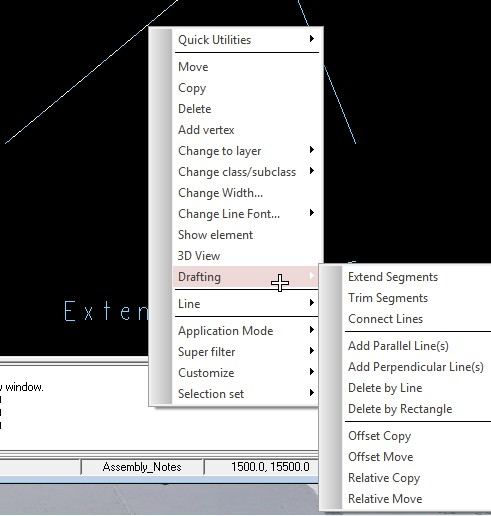Open the Quick Utilities submenu

pyautogui.click(x=246, y=40)
